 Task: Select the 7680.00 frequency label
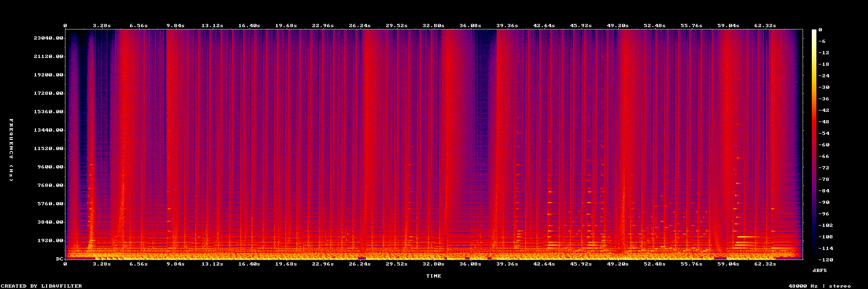click(x=50, y=185)
